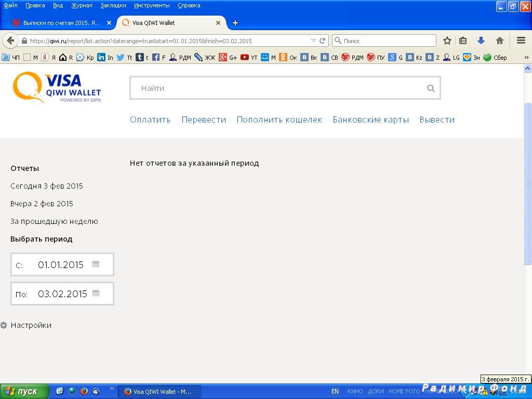This screenshot has width=532, height=399.
Task: Show reports За прошедшую неделю
Action: (54, 221)
